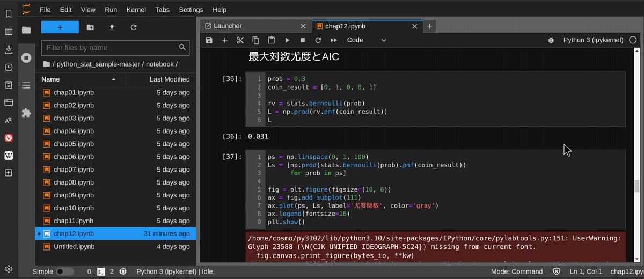
Task: Click Mode: Command in status bar
Action: (517, 271)
